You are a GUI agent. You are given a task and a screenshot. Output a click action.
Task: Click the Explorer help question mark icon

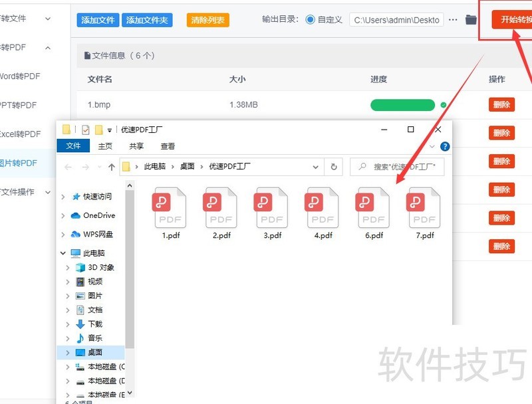(x=445, y=146)
